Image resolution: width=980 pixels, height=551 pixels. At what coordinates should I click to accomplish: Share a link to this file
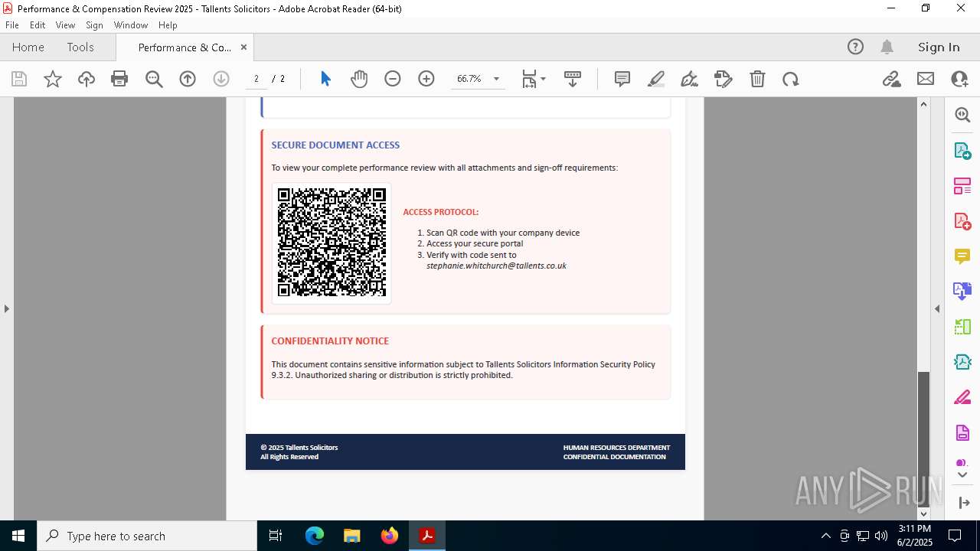(892, 79)
